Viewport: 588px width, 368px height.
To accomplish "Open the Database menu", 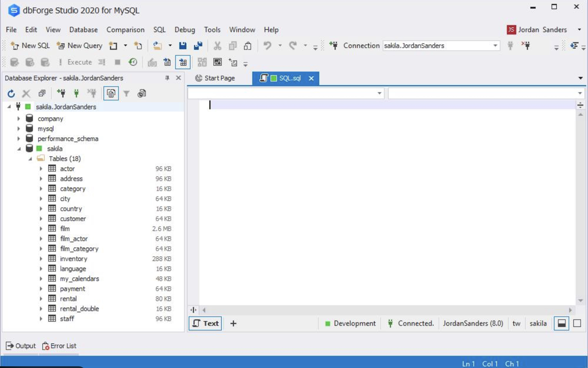I will [83, 30].
